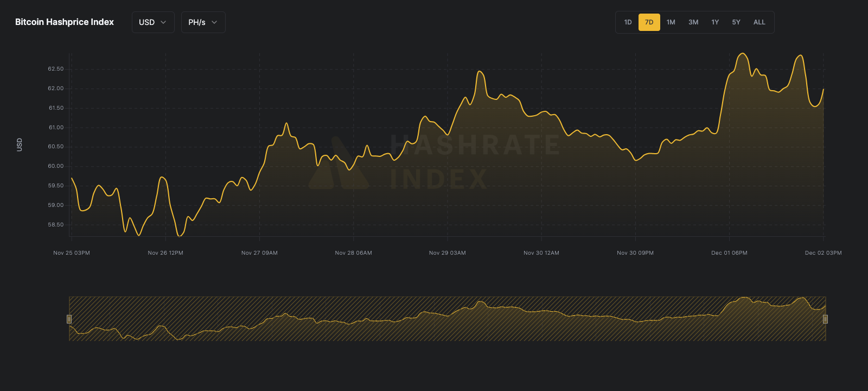The width and height of the screenshot is (868, 391).
Task: Click the 60.00 y-axis label
Action: pos(56,166)
